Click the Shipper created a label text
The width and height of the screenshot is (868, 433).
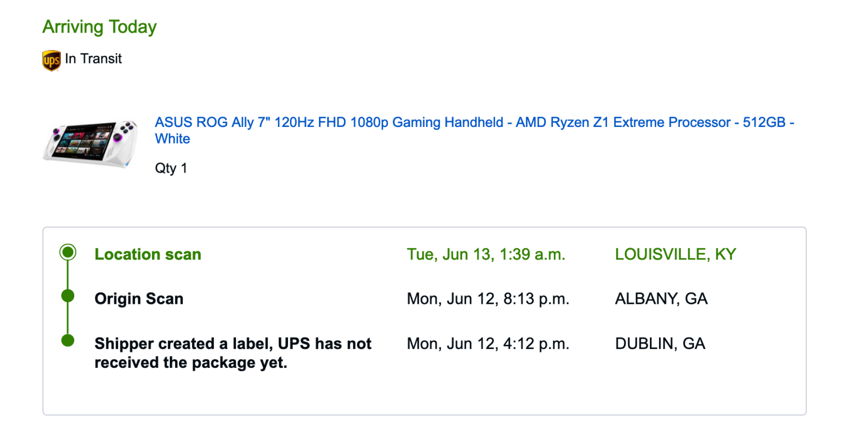click(x=233, y=353)
